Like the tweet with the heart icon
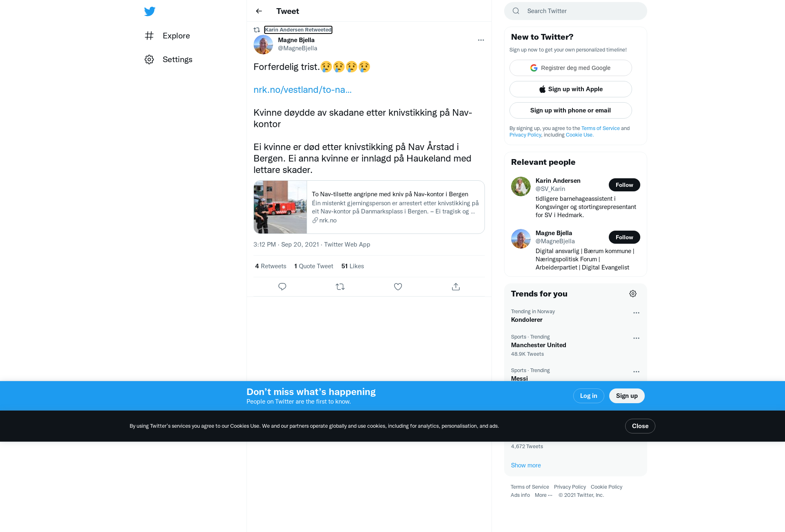This screenshot has width=785, height=532. coord(398,287)
